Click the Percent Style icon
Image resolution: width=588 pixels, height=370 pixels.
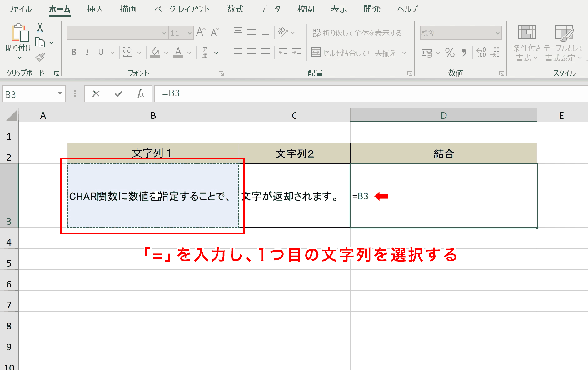pos(450,52)
